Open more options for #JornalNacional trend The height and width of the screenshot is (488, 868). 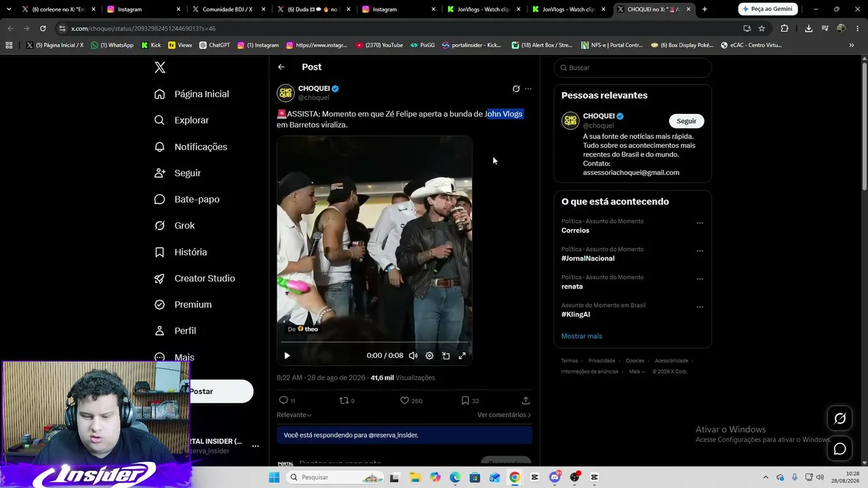click(700, 251)
